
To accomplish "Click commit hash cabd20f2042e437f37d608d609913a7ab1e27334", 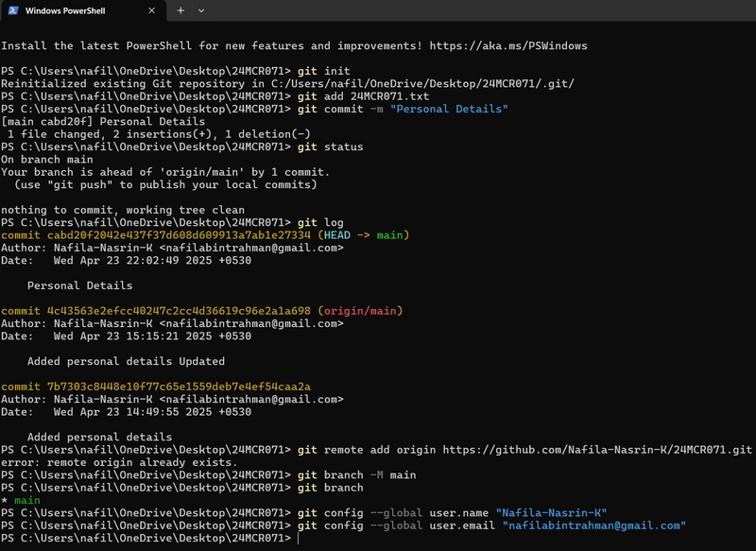I will pyautogui.click(x=179, y=235).
